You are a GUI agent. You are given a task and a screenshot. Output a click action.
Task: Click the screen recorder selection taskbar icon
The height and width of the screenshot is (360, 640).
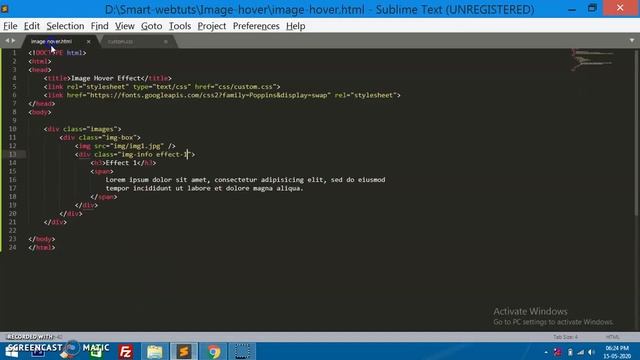(242, 351)
